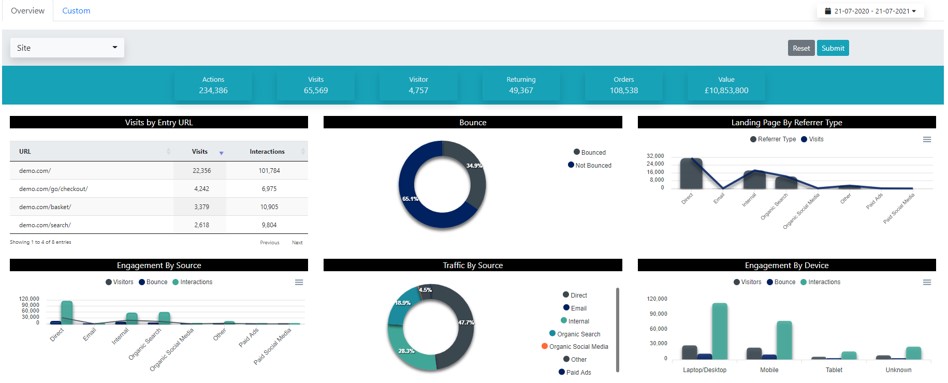948x383 pixels.
Task: Select the Overview tab
Action: click(x=28, y=11)
